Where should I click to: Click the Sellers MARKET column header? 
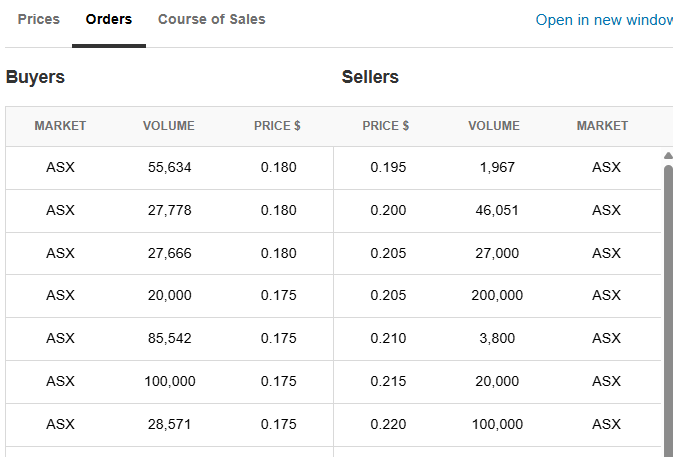click(602, 126)
